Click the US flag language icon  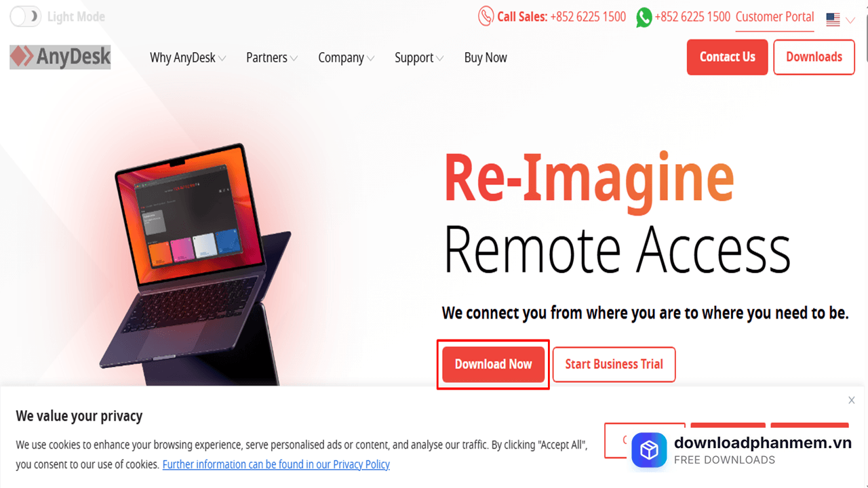pyautogui.click(x=833, y=20)
